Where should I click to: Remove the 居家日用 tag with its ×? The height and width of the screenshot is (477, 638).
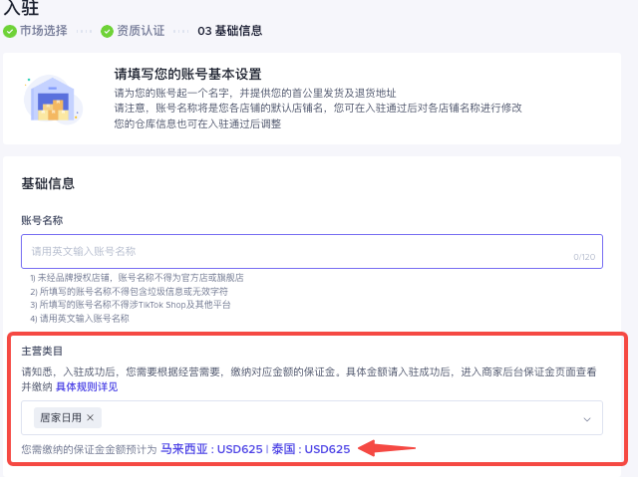(90, 417)
